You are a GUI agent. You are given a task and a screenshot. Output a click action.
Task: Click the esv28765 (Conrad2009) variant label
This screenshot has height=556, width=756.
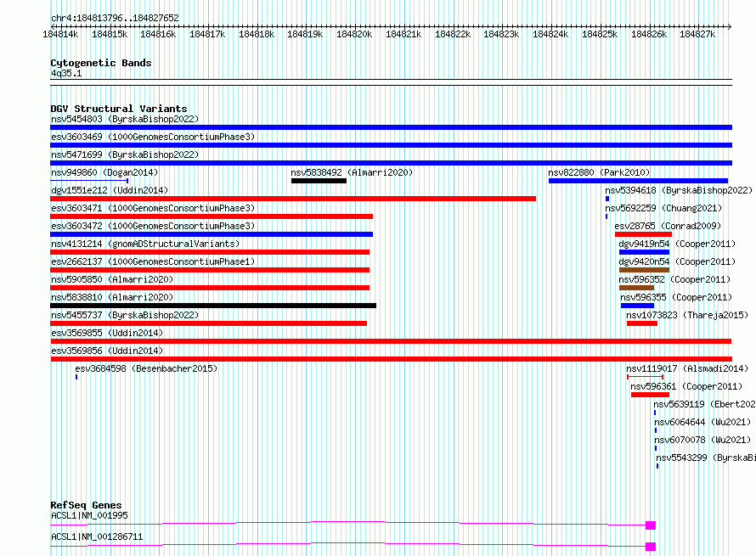pos(668,226)
